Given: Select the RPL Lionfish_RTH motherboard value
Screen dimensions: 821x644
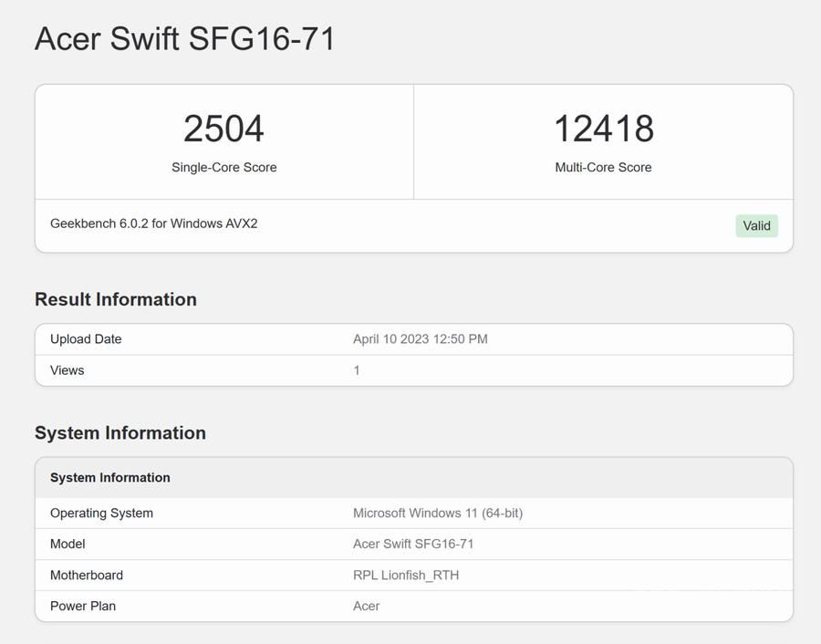Looking at the screenshot, I should (406, 576).
